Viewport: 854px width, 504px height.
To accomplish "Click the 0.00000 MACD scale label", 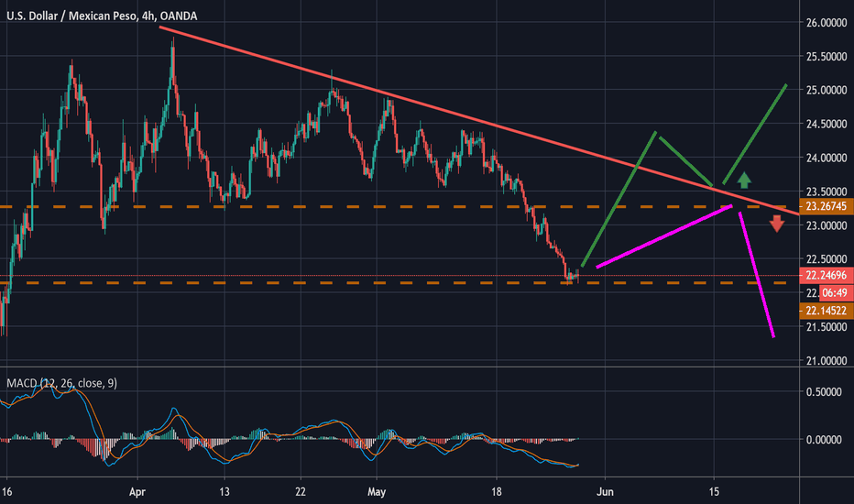I will pos(824,439).
